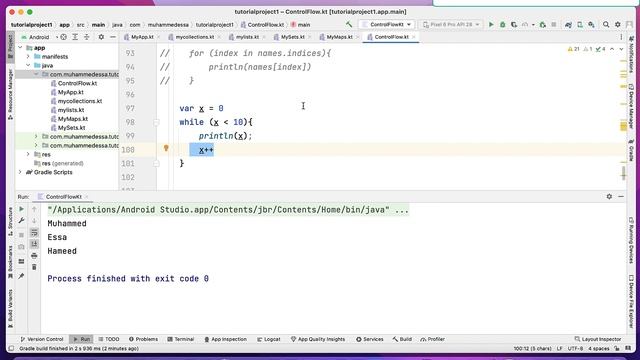Open IDE settings gear in the main toolbar
Screen dimensions: 640x360
click(x=618, y=24)
